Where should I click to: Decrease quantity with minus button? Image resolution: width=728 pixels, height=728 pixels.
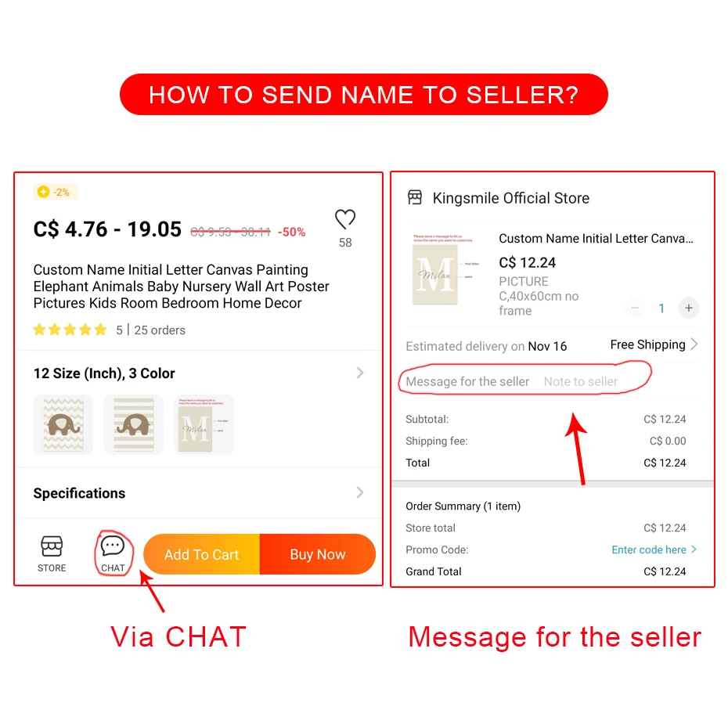click(635, 308)
